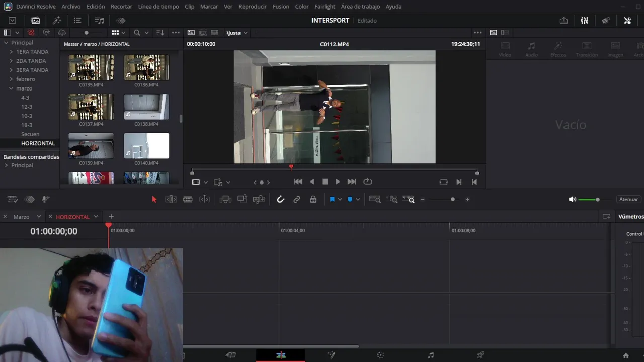Toggle the dual viewer mode icon
Image resolution: width=644 pixels, height=362 pixels.
[505, 32]
